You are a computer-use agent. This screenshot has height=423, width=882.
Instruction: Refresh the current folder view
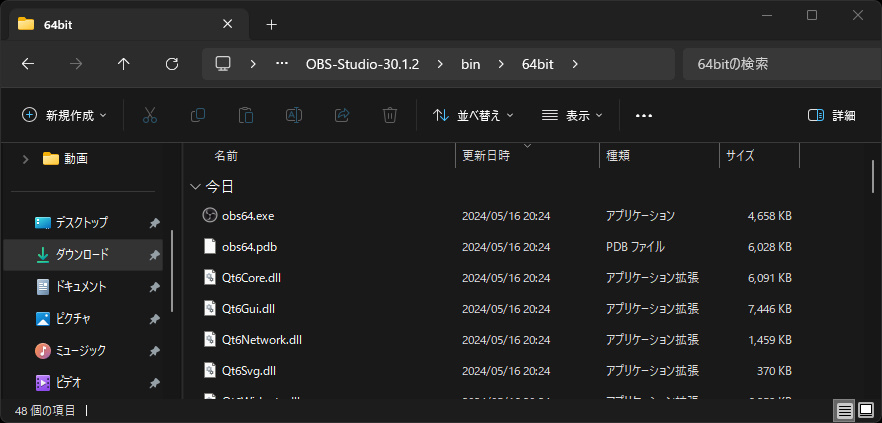[172, 64]
